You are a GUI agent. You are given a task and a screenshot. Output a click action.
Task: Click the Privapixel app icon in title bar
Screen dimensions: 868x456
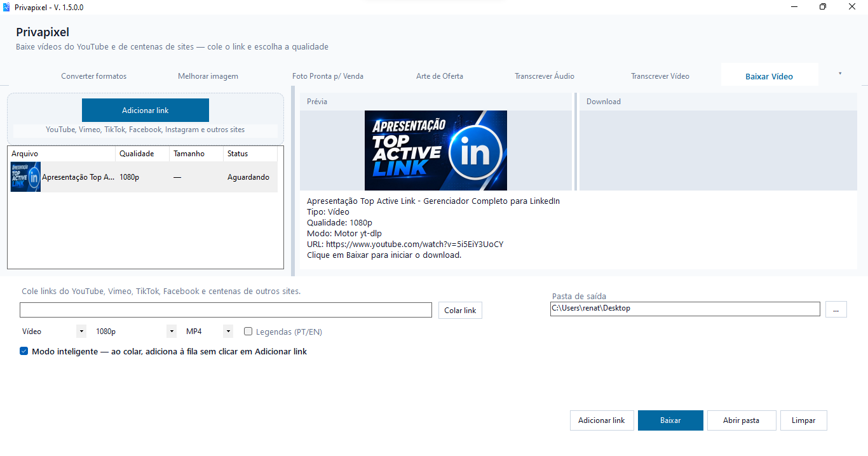(7, 7)
